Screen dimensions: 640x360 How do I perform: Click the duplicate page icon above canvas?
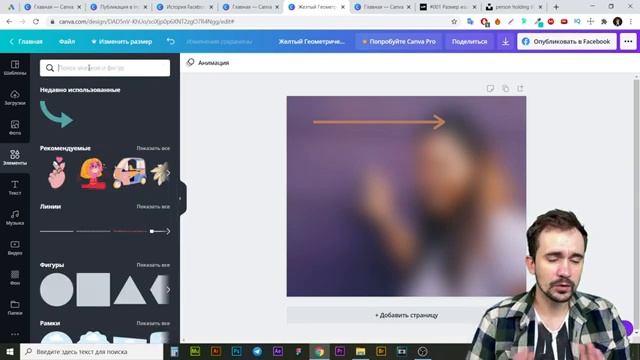click(505, 89)
